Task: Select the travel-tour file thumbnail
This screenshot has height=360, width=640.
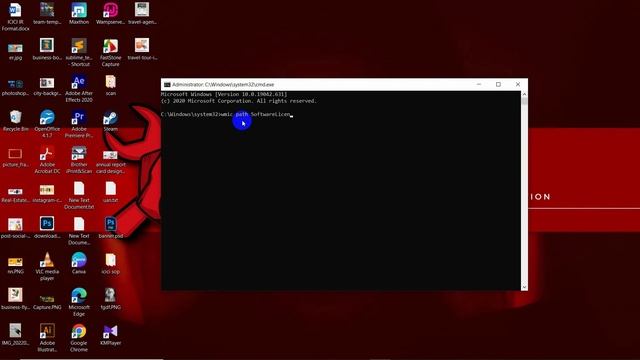Action: [x=142, y=46]
